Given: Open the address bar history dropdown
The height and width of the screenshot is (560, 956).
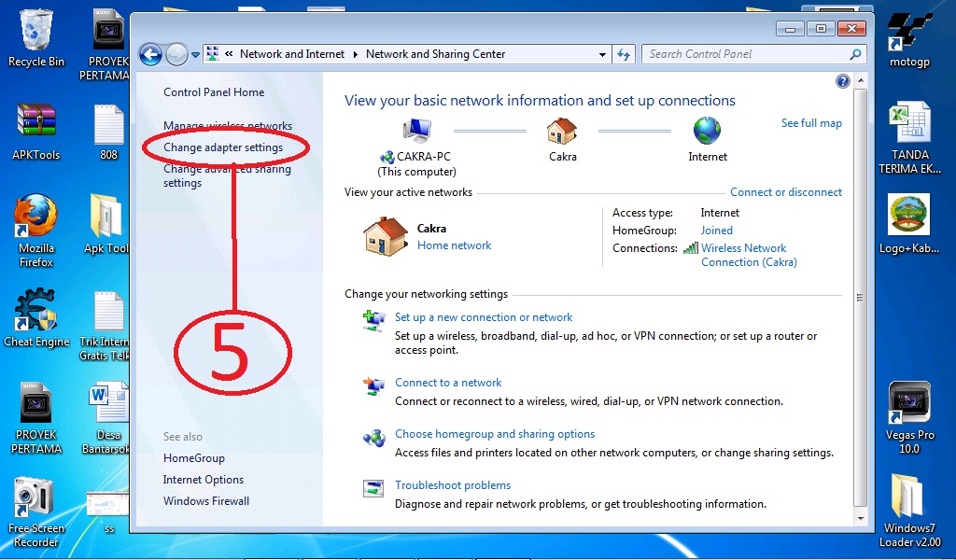Looking at the screenshot, I should pos(602,54).
